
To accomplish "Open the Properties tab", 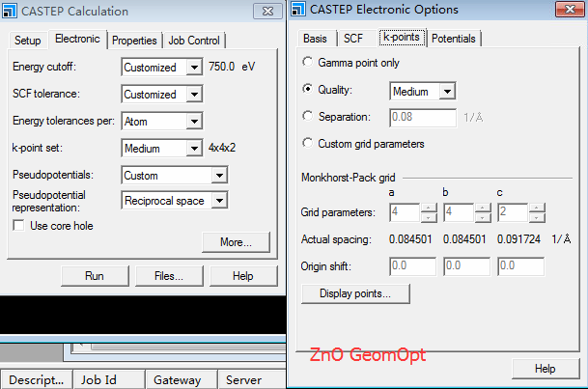I will [x=134, y=41].
